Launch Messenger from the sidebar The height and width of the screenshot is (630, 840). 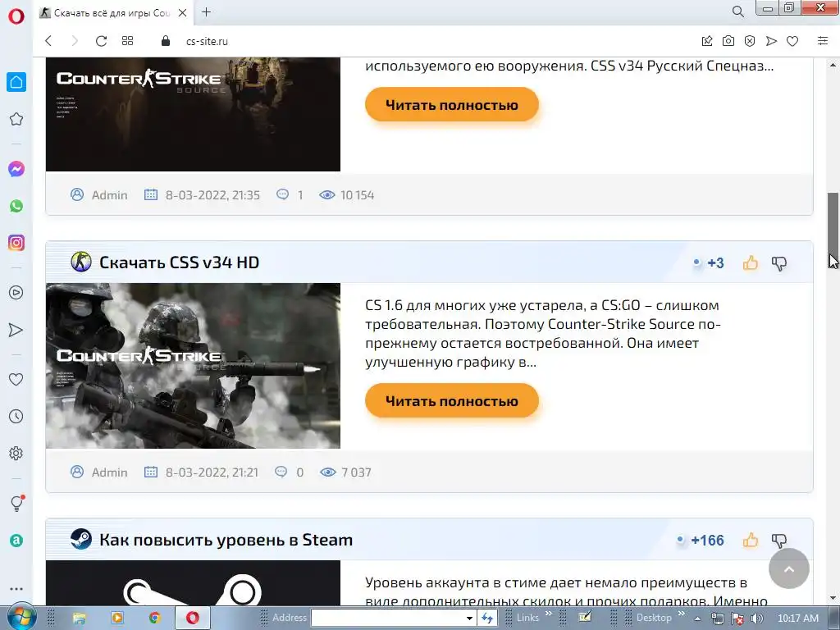click(x=16, y=169)
